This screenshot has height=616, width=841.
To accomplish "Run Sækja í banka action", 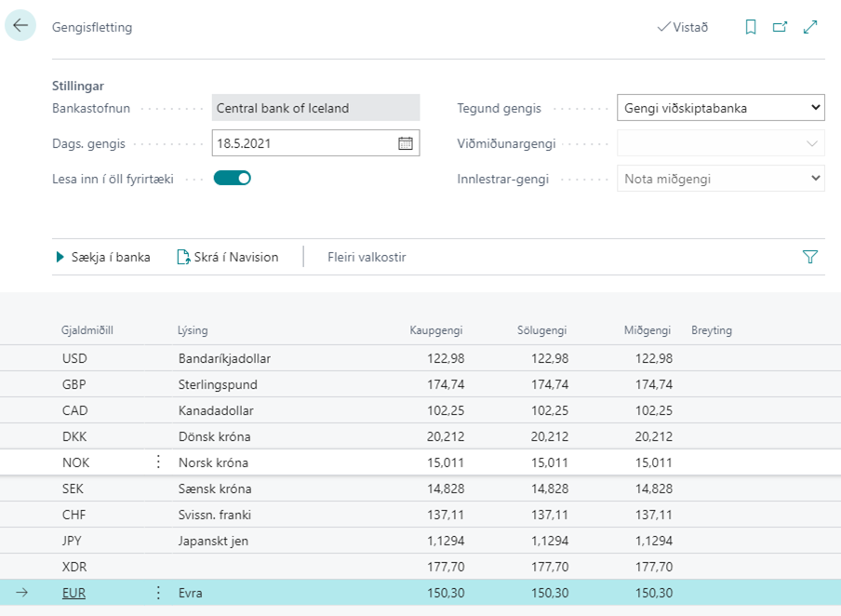I will pos(102,257).
